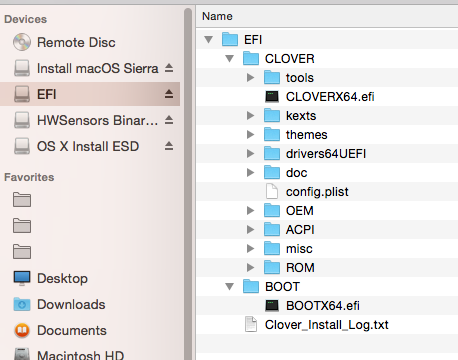
Task: Expand the ACPI folder
Action: click(250, 230)
